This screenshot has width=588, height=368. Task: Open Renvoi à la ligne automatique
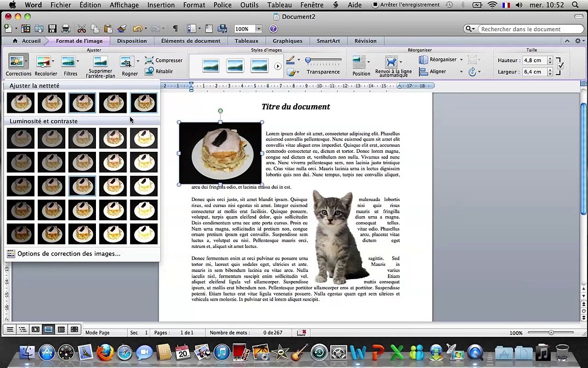pyautogui.click(x=393, y=66)
